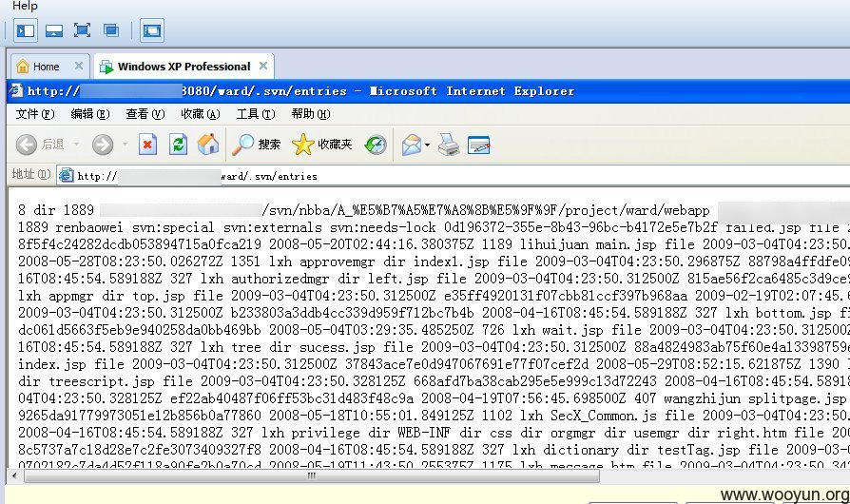Click the horizontal scrollbar left arrow
This screenshot has width=850, height=504.
click(x=14, y=476)
